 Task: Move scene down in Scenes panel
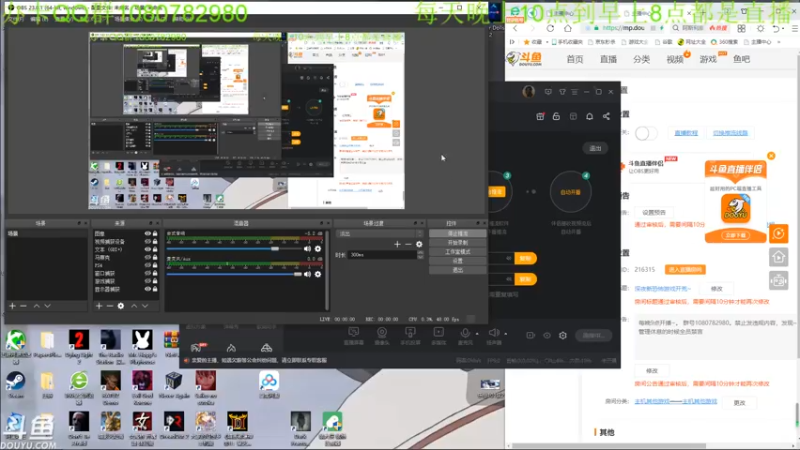point(47,306)
